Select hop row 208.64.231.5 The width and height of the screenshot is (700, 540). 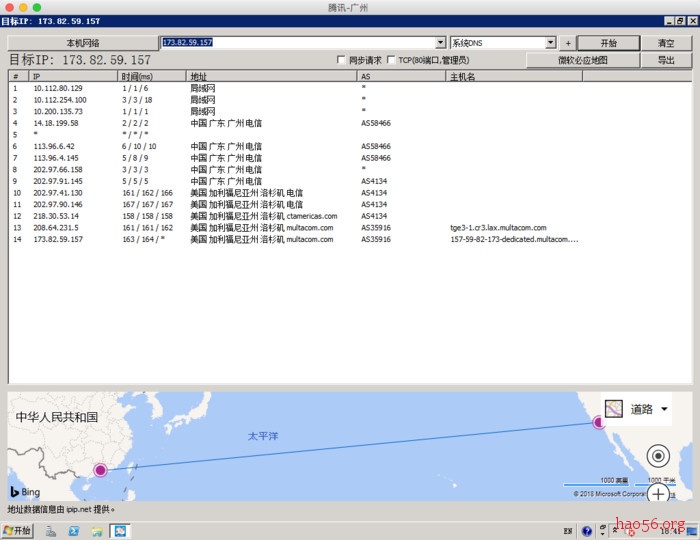tap(350, 228)
